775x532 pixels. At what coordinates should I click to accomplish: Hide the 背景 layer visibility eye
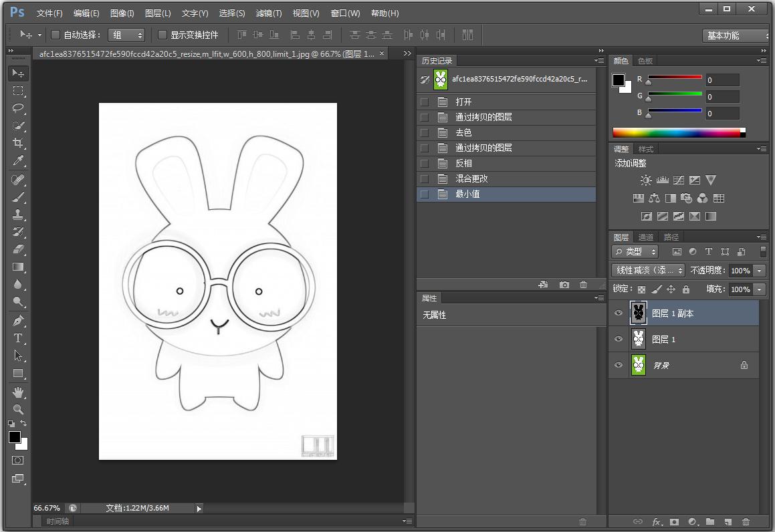[x=619, y=365]
